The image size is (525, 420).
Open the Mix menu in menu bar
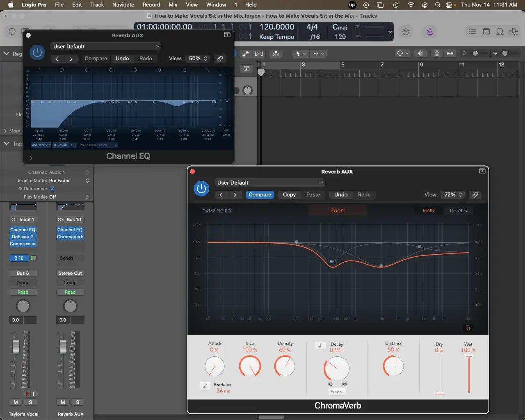(173, 5)
